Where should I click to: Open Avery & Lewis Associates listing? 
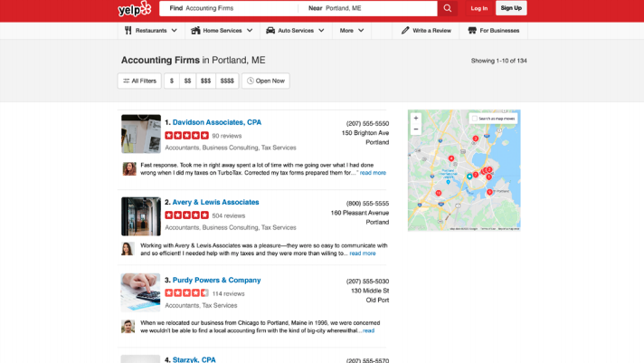pos(215,202)
